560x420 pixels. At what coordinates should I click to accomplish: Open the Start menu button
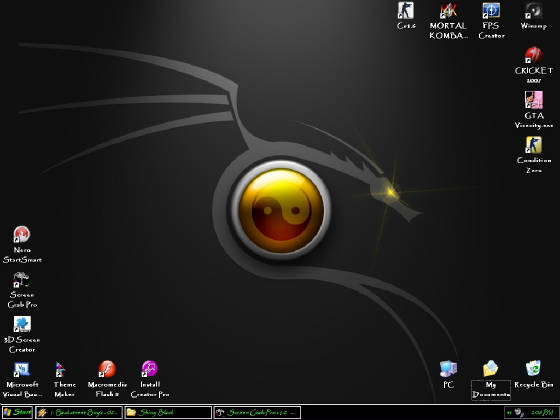17,412
